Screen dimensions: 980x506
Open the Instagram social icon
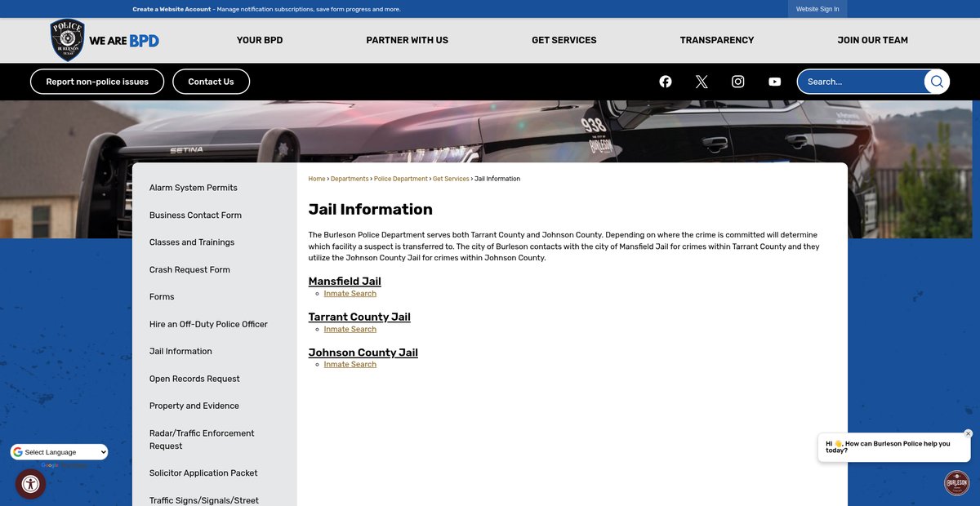click(738, 82)
